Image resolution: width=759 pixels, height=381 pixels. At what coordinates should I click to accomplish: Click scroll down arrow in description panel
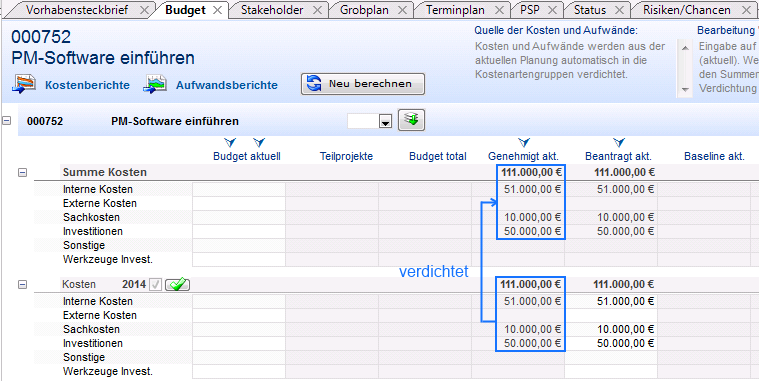click(684, 90)
